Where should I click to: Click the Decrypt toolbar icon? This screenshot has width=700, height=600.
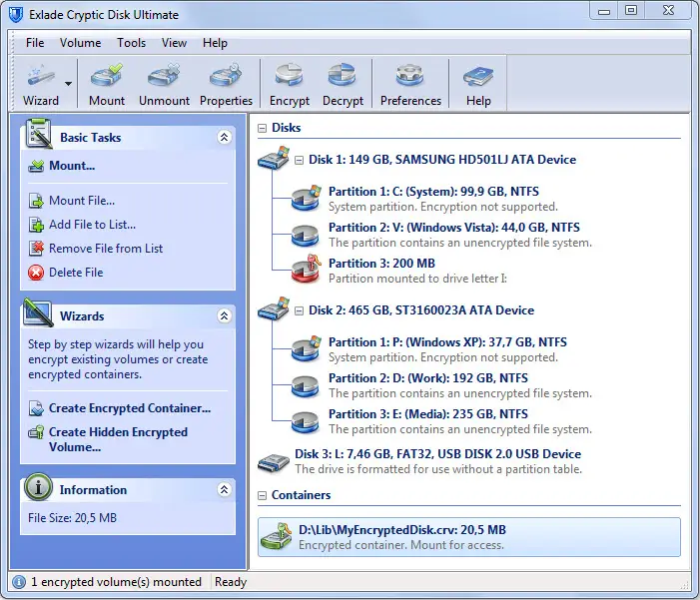tap(343, 75)
